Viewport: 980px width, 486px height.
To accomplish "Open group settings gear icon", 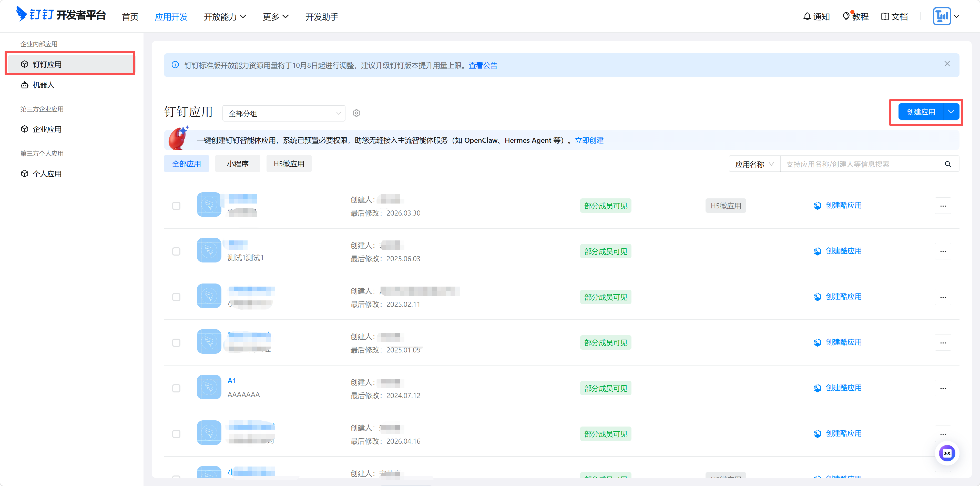I will click(356, 113).
